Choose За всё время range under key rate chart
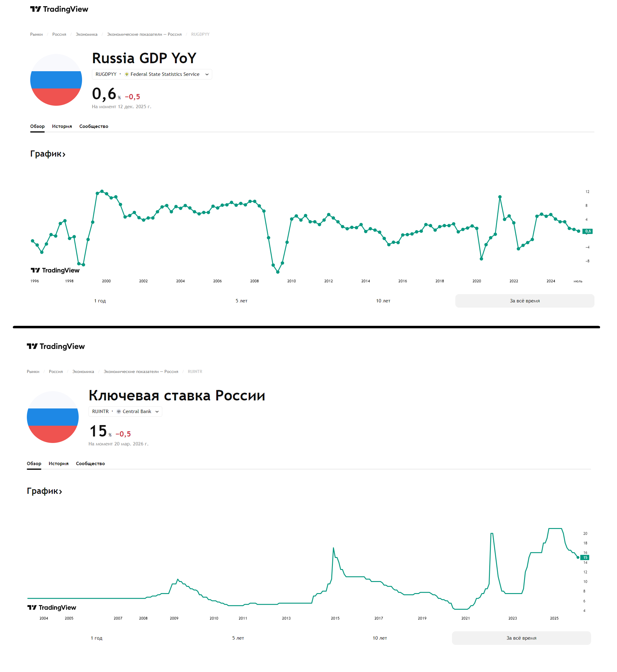 (521, 638)
